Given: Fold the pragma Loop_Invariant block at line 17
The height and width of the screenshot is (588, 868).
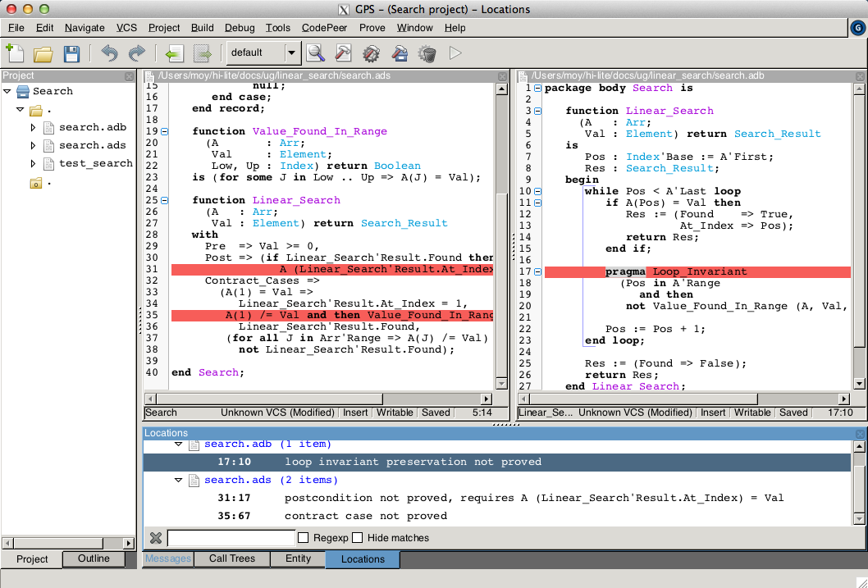Looking at the screenshot, I should pos(537,271).
